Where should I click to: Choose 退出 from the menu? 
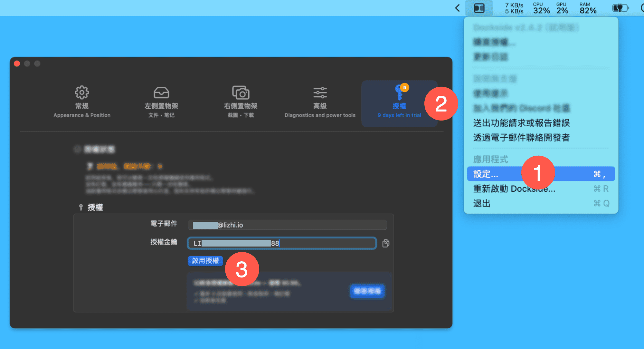[x=482, y=203]
